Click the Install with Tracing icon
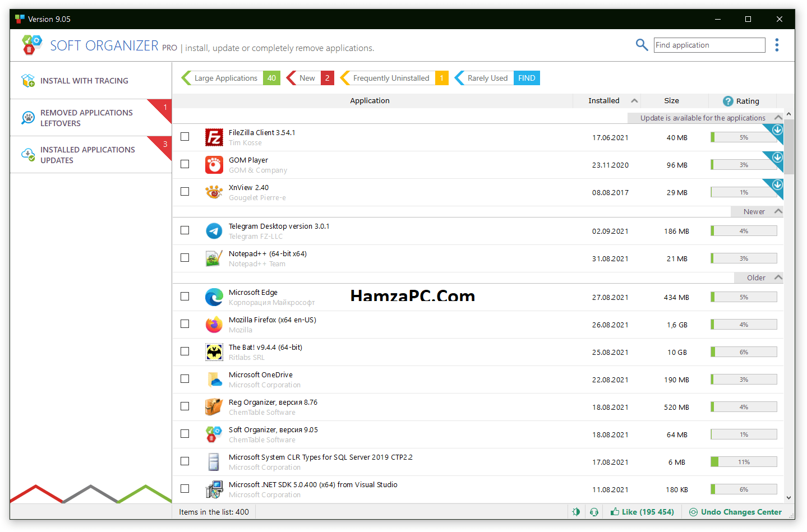Viewport: 807px width, 532px height. 28,81
